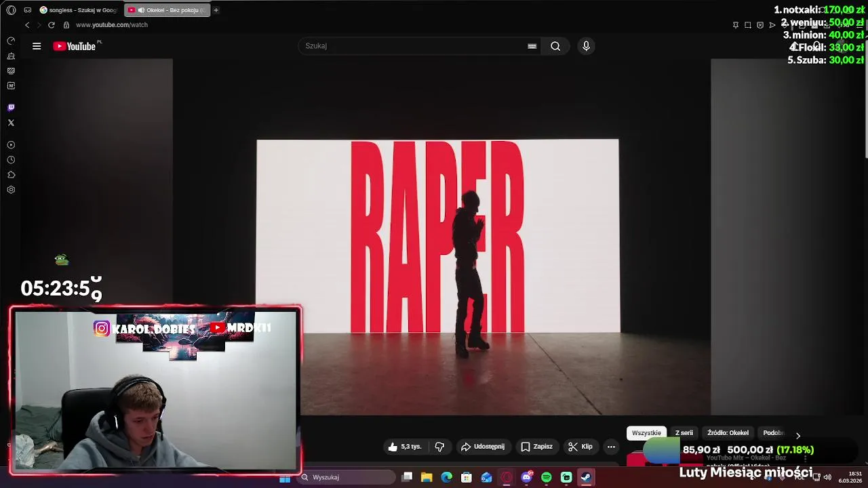Open the M icon in Opera sidebar
This screenshot has height=488, width=868.
pyautogui.click(x=11, y=86)
